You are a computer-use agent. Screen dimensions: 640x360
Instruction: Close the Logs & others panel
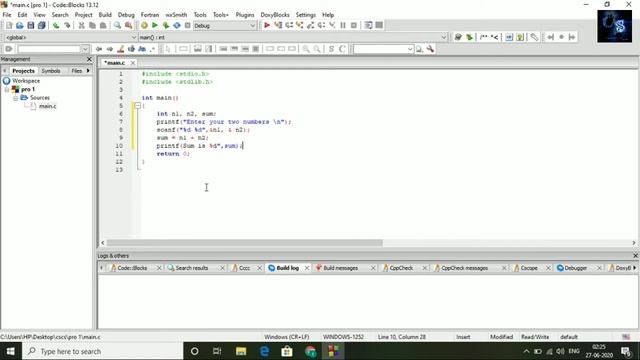[635, 256]
